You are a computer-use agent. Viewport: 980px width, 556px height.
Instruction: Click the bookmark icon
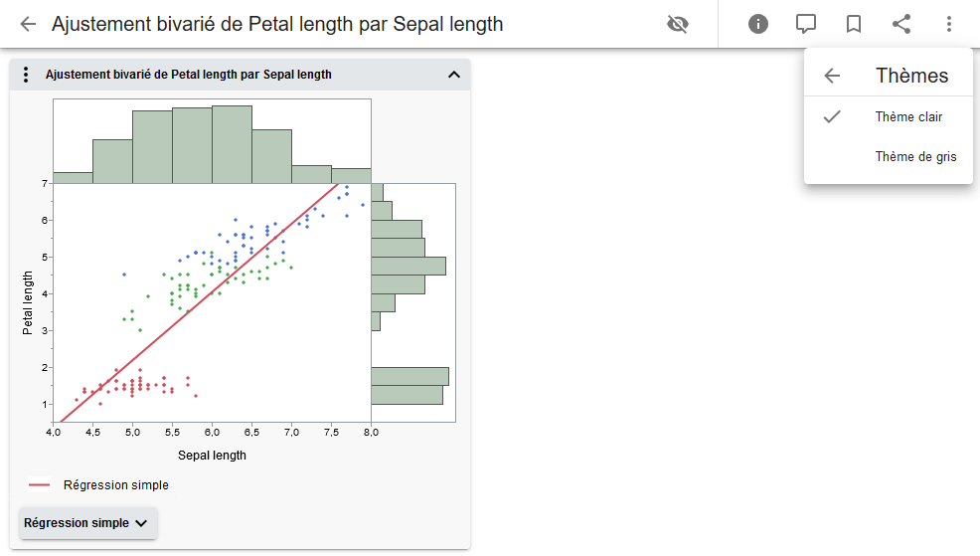click(x=854, y=24)
